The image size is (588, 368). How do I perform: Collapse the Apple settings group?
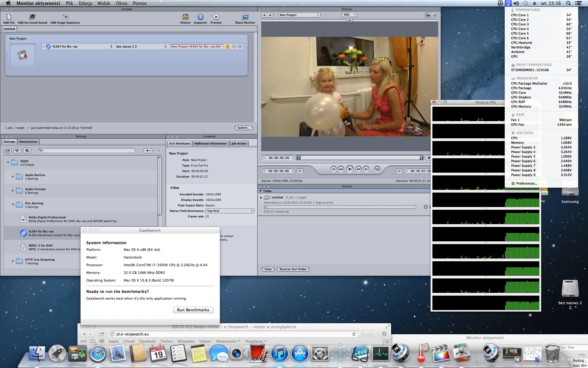pyautogui.click(x=8, y=162)
